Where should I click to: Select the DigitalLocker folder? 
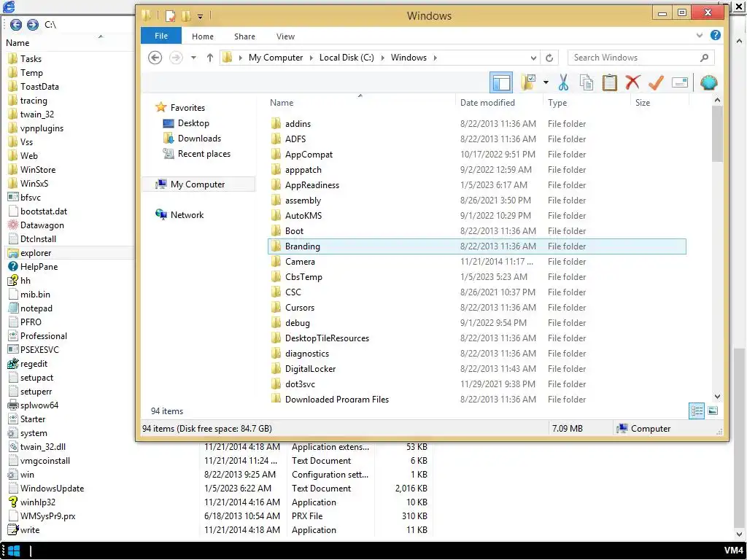pos(310,369)
